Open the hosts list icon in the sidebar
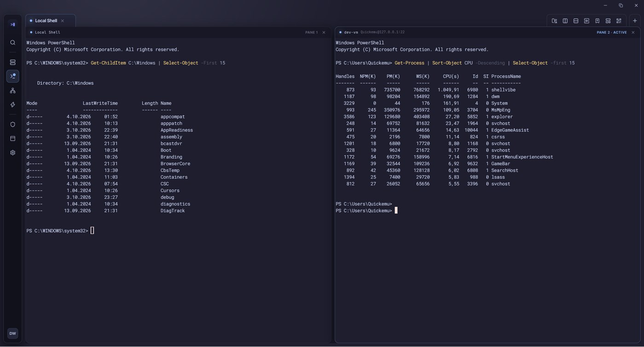 [x=13, y=62]
